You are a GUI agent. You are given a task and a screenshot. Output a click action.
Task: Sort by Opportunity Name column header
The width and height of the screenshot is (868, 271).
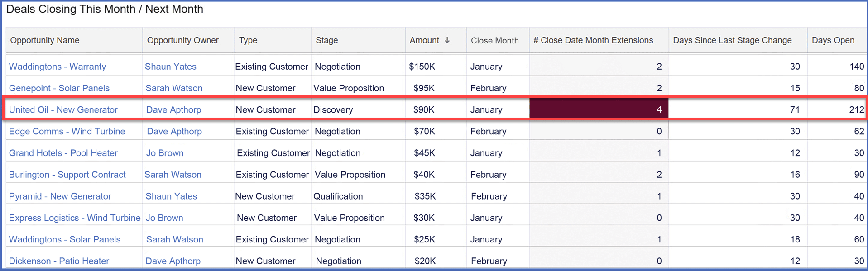point(45,40)
